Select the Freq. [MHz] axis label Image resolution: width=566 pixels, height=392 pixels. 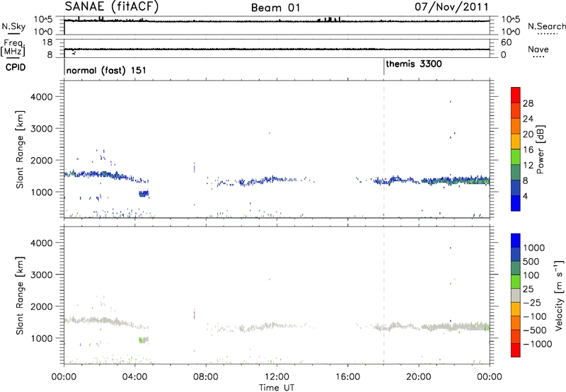(13, 48)
